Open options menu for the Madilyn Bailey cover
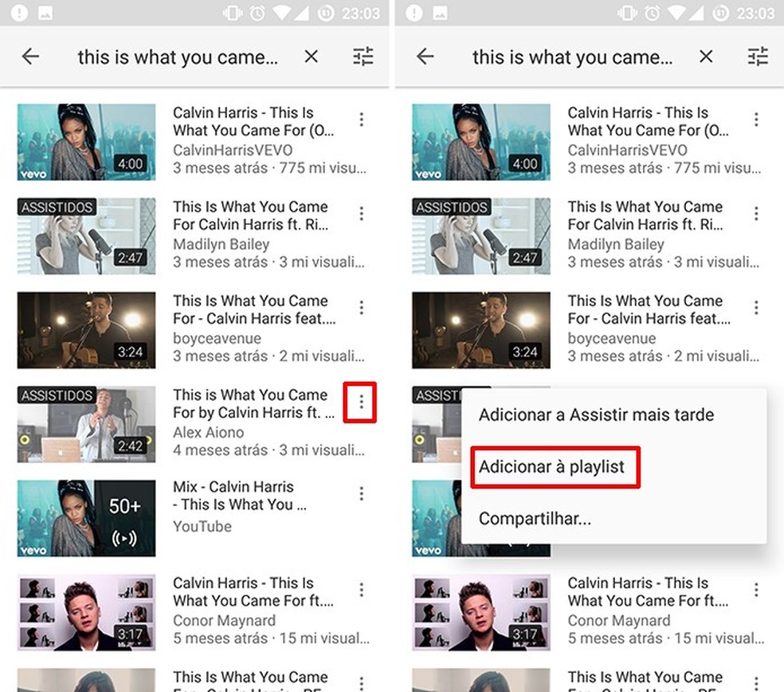784x692 pixels. pyautogui.click(x=361, y=213)
